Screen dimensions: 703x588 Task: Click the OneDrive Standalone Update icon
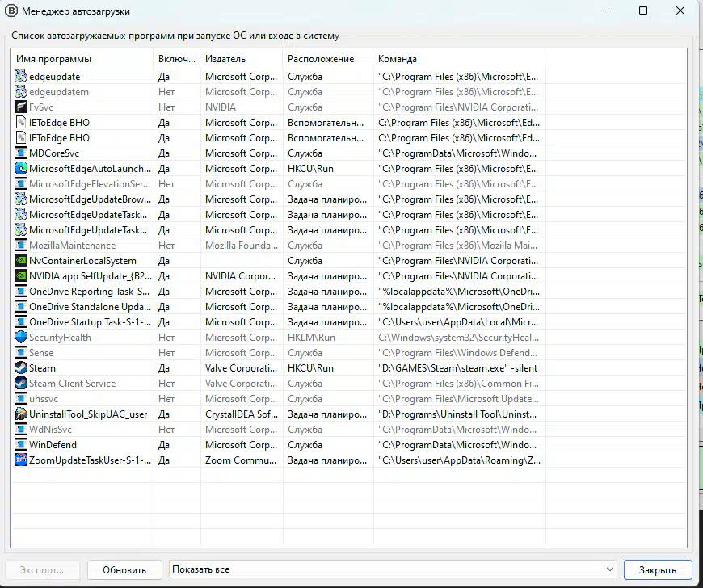tap(21, 307)
